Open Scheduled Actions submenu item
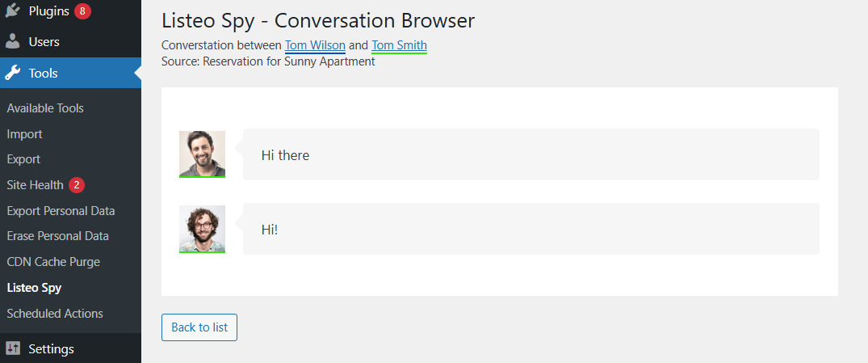868x363 pixels. [55, 313]
